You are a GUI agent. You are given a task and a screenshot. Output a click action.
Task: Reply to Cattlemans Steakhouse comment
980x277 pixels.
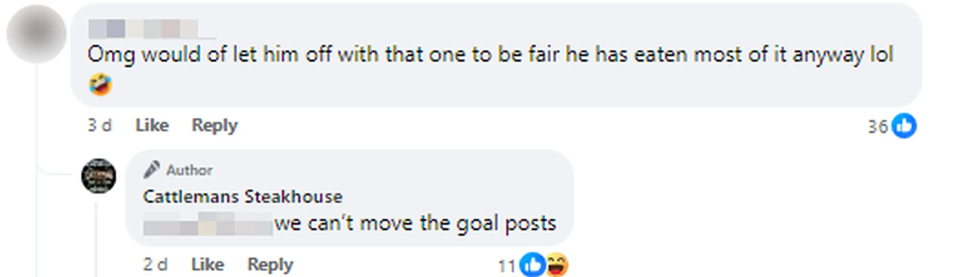tap(270, 264)
